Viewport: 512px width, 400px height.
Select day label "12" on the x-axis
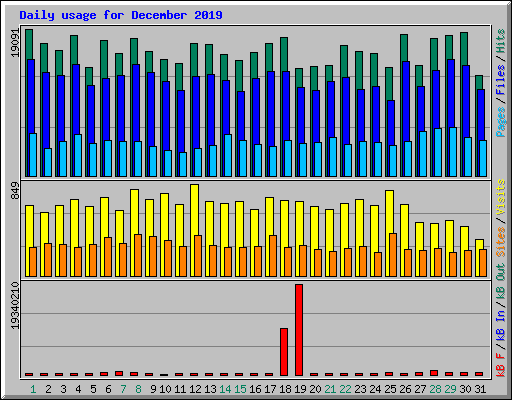[195, 389]
